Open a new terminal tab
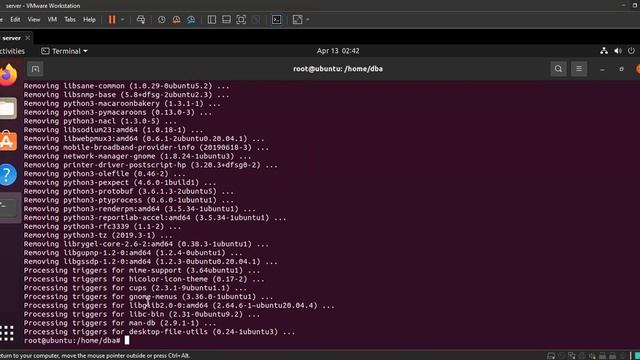The height and width of the screenshot is (360, 640). click(36, 69)
